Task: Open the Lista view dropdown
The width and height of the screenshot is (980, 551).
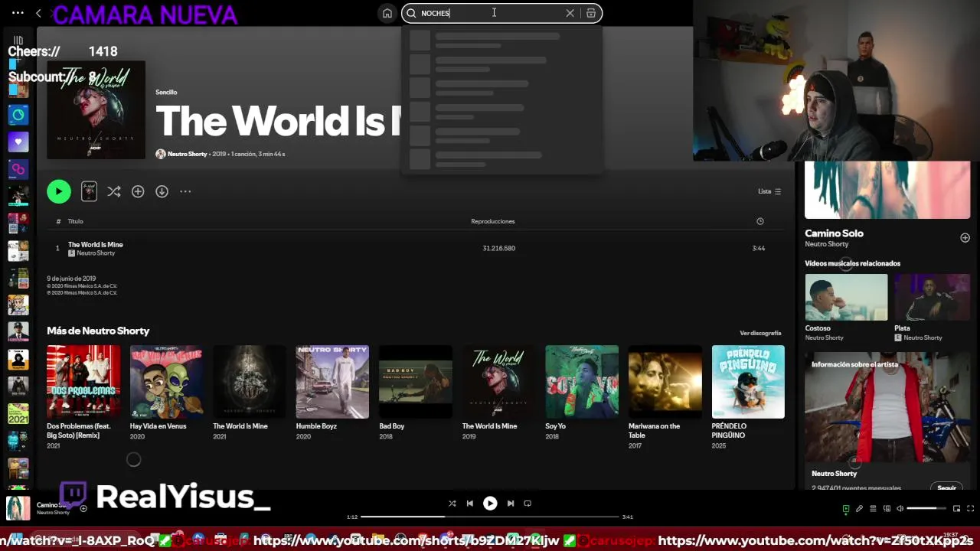Action: point(769,191)
